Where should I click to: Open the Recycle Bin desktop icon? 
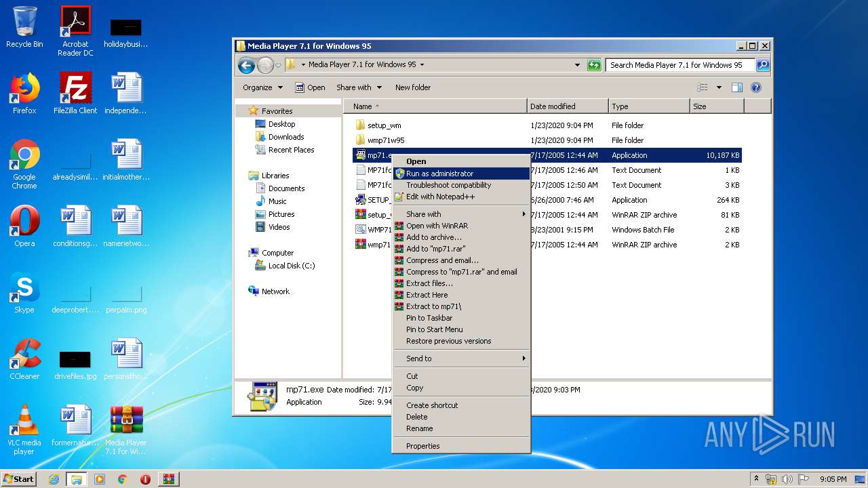pos(24,27)
